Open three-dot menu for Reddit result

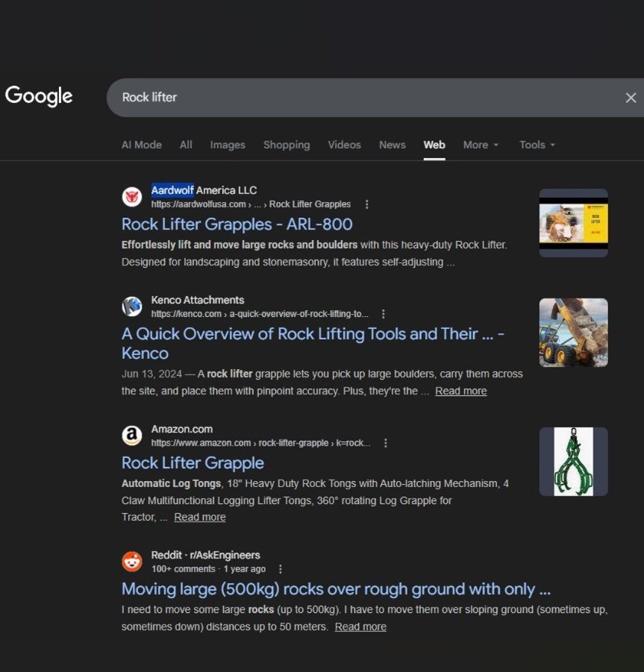point(281,569)
